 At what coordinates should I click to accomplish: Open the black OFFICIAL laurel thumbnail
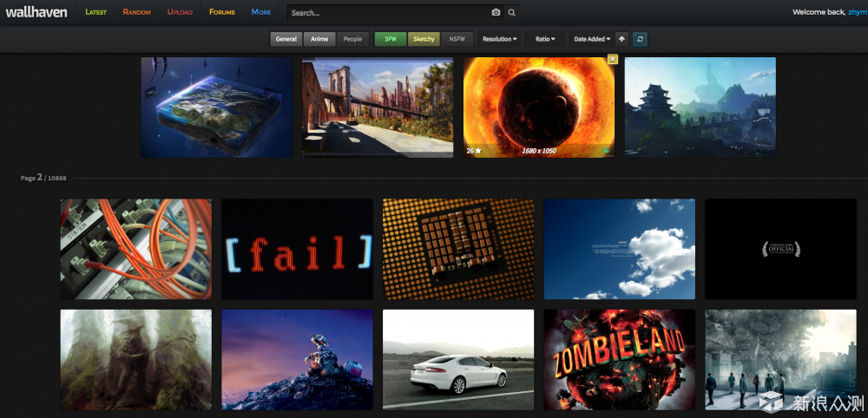[x=780, y=250]
